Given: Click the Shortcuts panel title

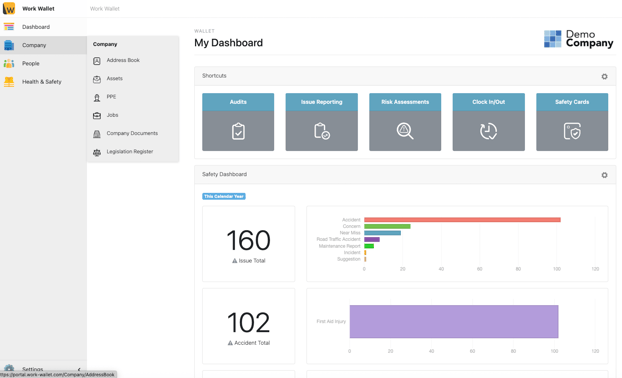Looking at the screenshot, I should (214, 76).
